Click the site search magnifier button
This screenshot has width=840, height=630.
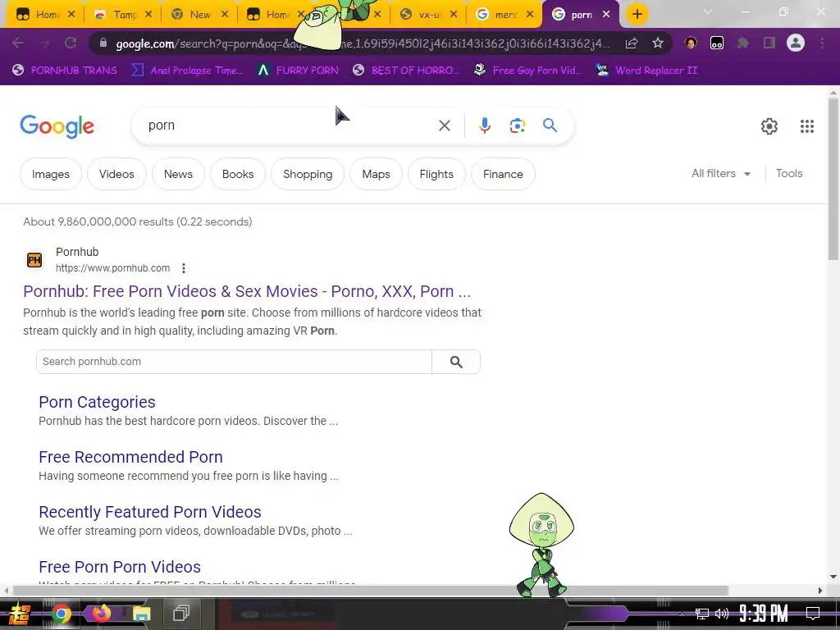pyautogui.click(x=456, y=362)
